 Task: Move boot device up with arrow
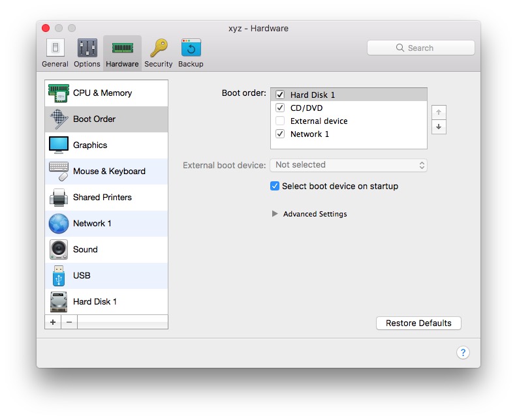[x=439, y=112]
